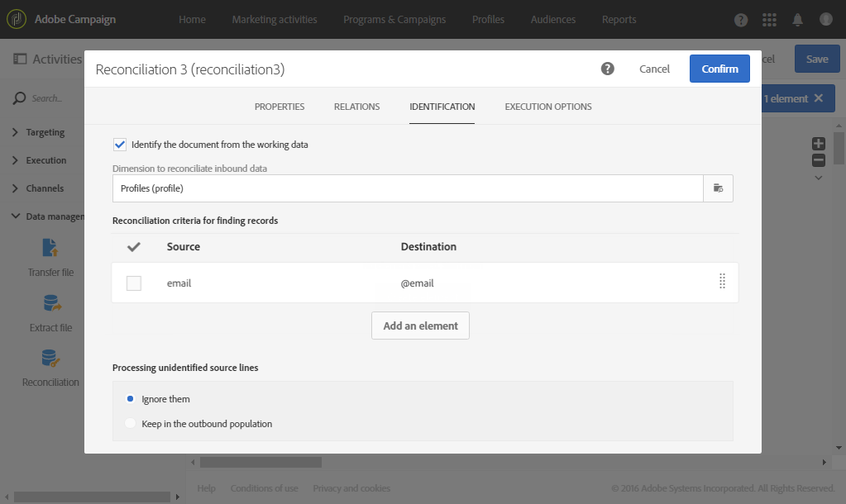Image resolution: width=846 pixels, height=504 pixels.
Task: Click the search magnifier icon
Action: (19, 98)
